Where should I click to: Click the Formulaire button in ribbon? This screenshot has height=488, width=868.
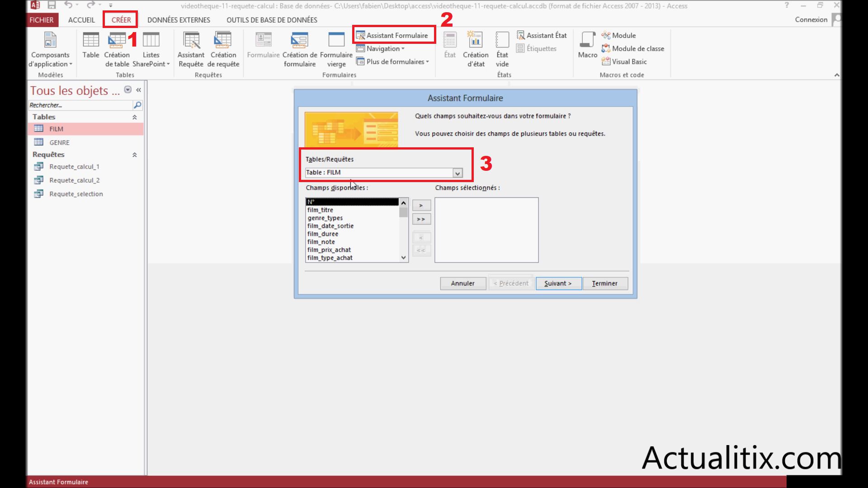coord(263,45)
